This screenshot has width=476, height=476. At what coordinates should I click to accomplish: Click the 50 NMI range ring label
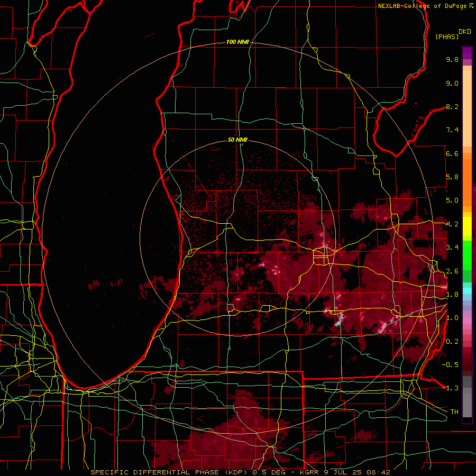[237, 140]
